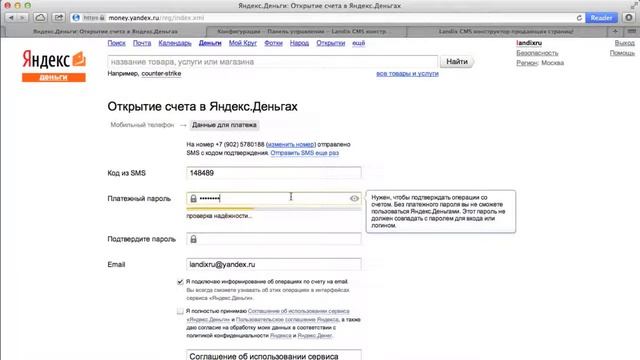Open the Календарь service link

175,43
